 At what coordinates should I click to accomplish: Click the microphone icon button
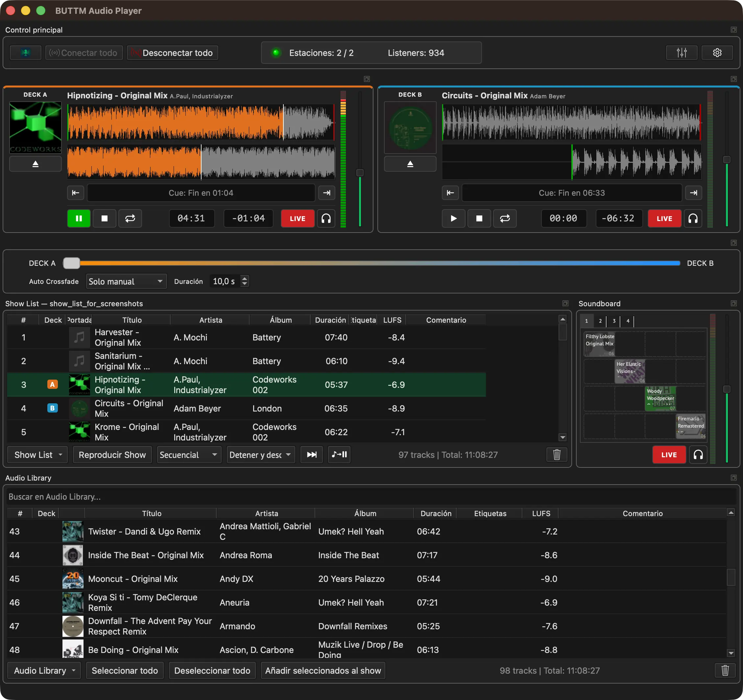click(25, 53)
